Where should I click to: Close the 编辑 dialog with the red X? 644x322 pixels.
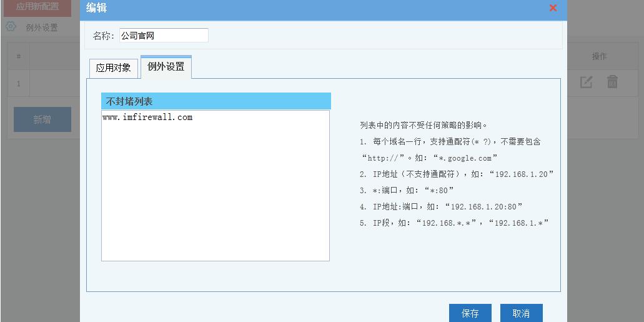click(x=553, y=8)
